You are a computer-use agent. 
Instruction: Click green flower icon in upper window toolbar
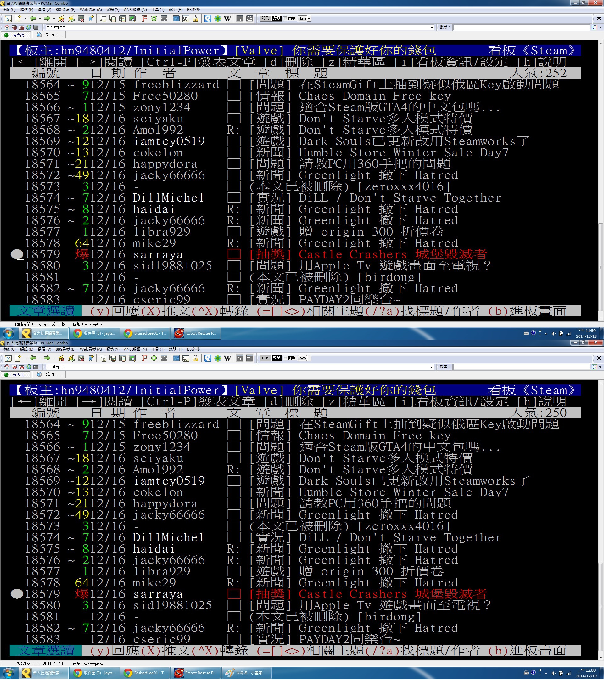pyautogui.click(x=218, y=19)
